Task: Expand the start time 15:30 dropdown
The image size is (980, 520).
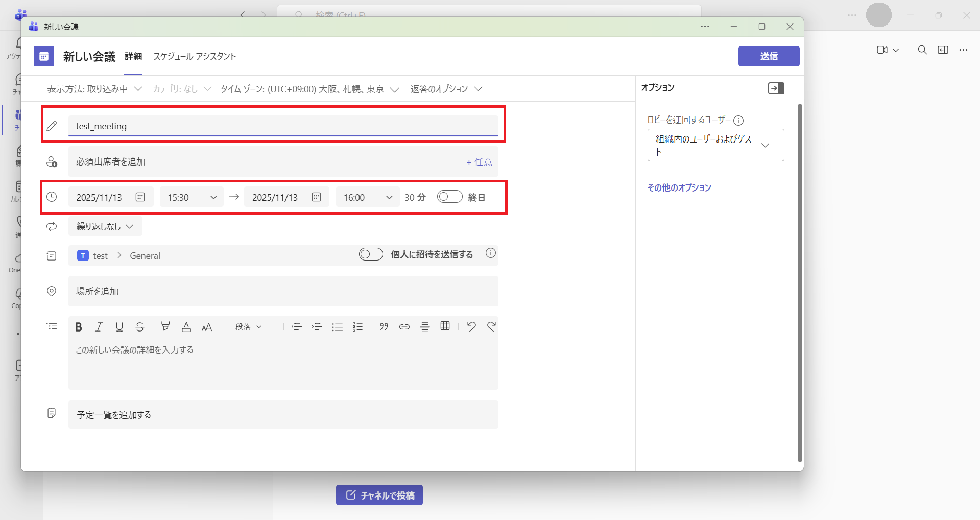Action: point(213,197)
